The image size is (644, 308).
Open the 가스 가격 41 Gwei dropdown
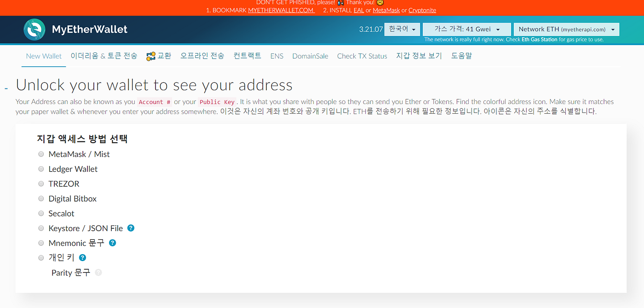click(x=467, y=29)
